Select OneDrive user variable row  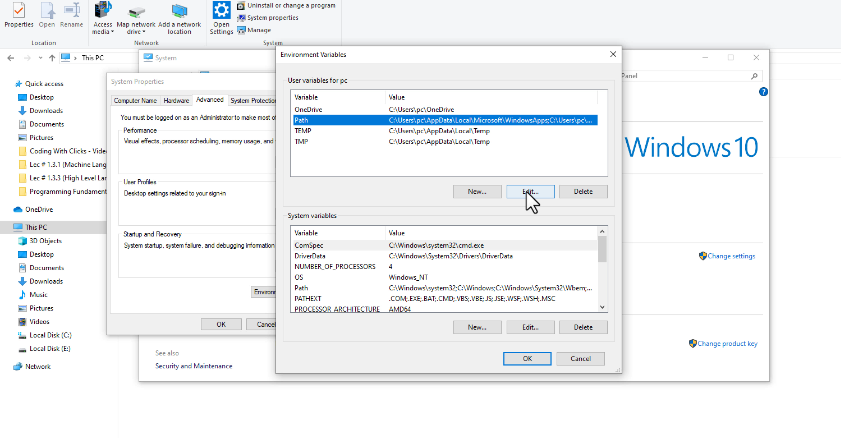(445, 109)
